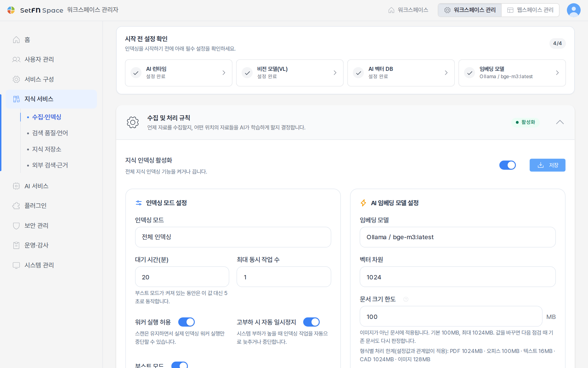
Task: Click the 지식 서비스 books icon
Action: coord(16,99)
